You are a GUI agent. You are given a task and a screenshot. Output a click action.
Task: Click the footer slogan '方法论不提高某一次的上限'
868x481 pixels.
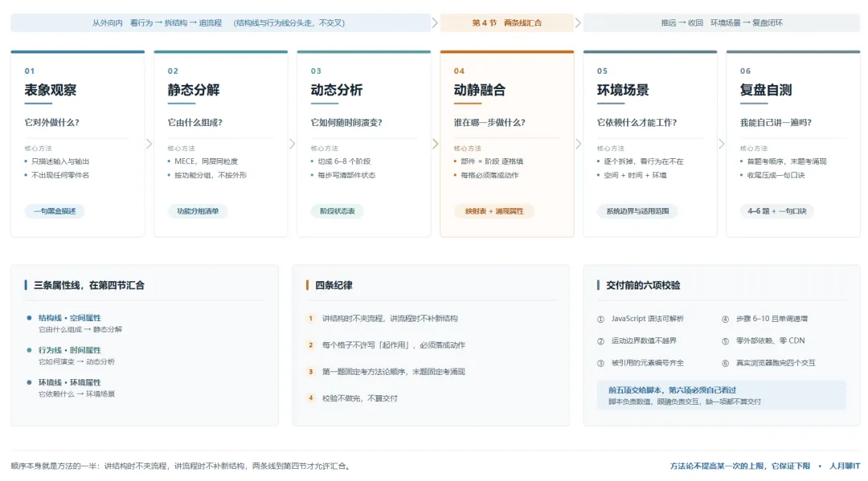739,466
